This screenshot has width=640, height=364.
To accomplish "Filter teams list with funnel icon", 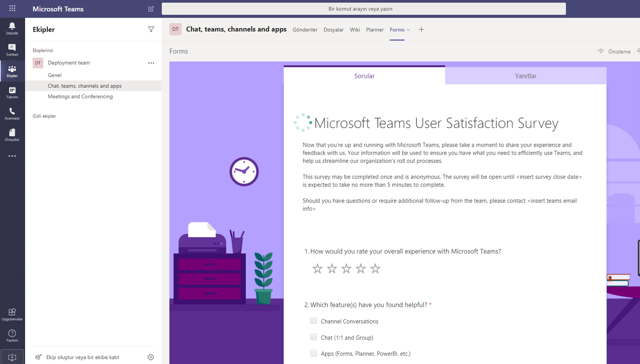I will (151, 29).
